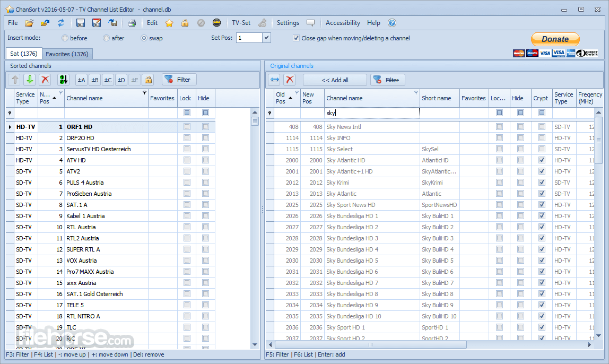Click the renumber channels sort icon
Image resolution: width=609 pixels, height=364 pixels.
(x=63, y=80)
